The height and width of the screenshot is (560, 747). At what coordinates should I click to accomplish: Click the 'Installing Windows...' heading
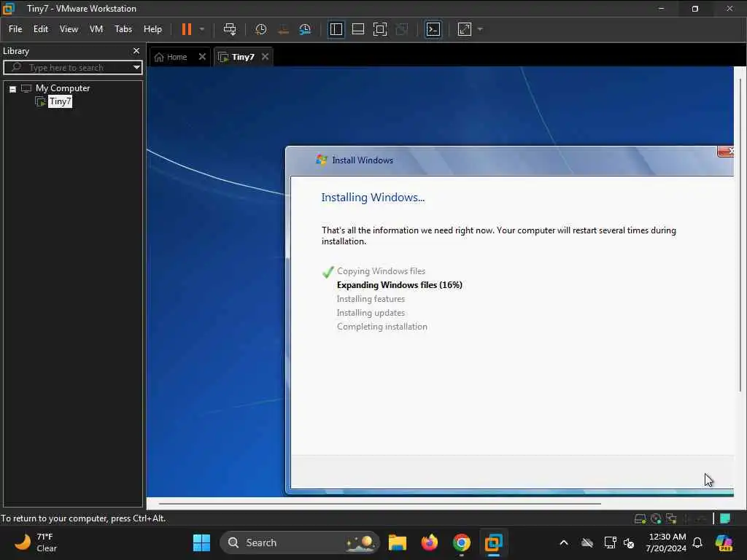(x=373, y=197)
